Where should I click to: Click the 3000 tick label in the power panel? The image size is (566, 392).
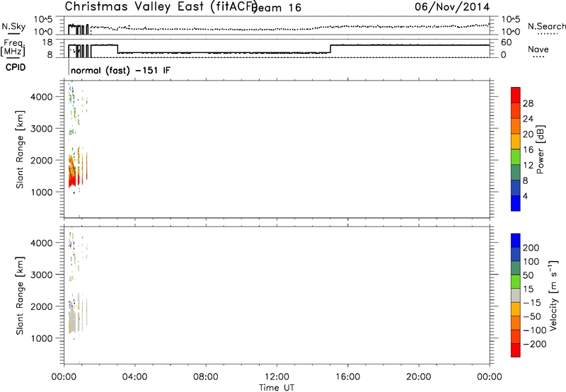click(x=42, y=129)
